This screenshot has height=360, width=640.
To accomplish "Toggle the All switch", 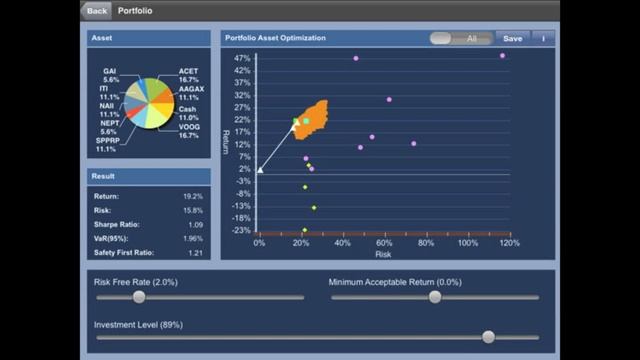I will (x=461, y=38).
